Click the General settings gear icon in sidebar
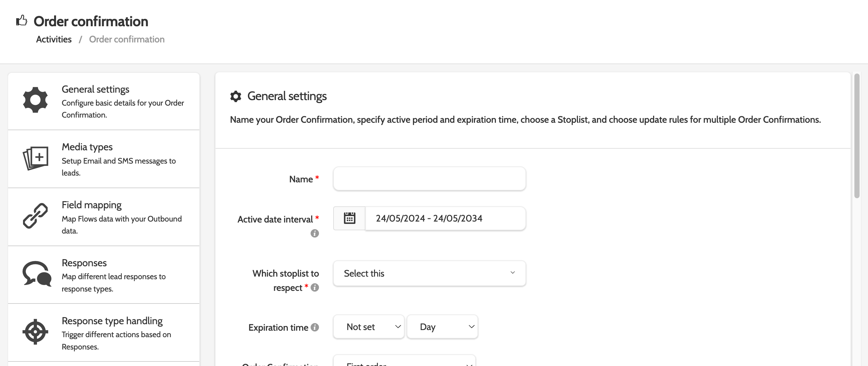Image resolution: width=868 pixels, height=366 pixels. coord(35,100)
